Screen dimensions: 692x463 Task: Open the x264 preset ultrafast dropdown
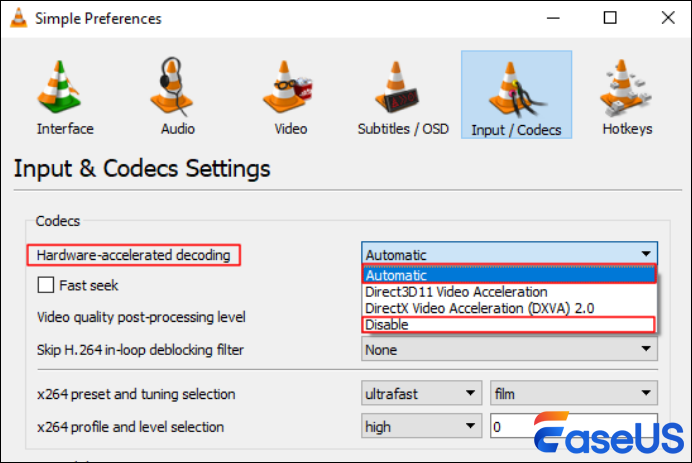tap(420, 394)
